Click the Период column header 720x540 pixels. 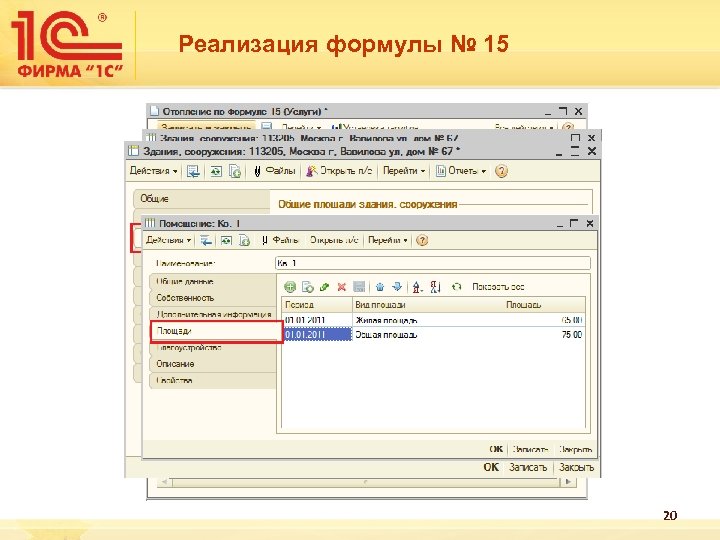tap(317, 305)
